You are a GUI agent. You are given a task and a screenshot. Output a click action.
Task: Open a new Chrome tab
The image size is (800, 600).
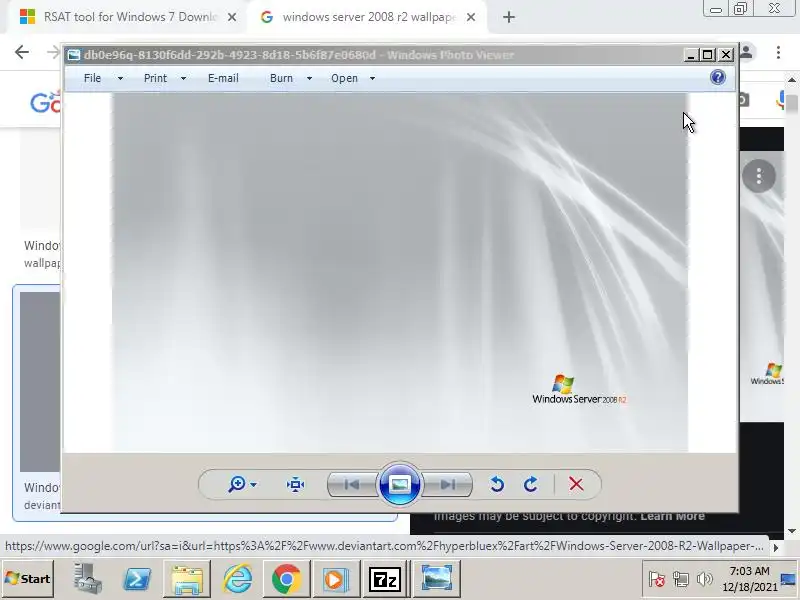(x=509, y=17)
